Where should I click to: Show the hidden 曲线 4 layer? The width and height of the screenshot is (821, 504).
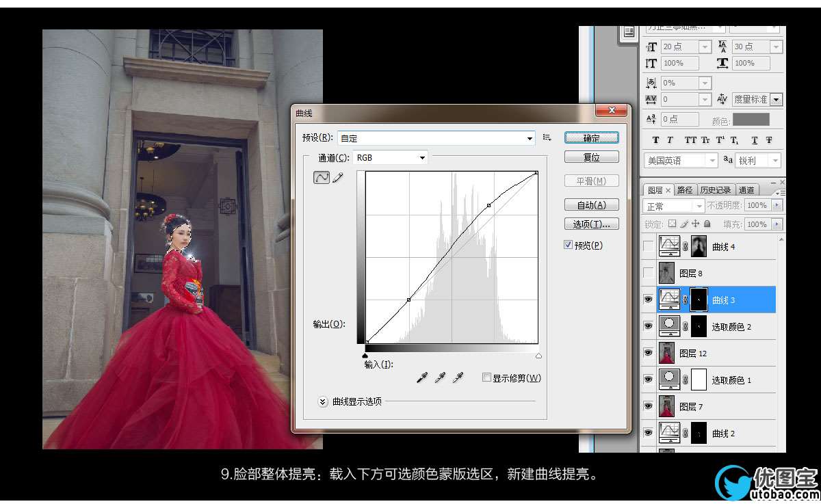click(x=649, y=246)
